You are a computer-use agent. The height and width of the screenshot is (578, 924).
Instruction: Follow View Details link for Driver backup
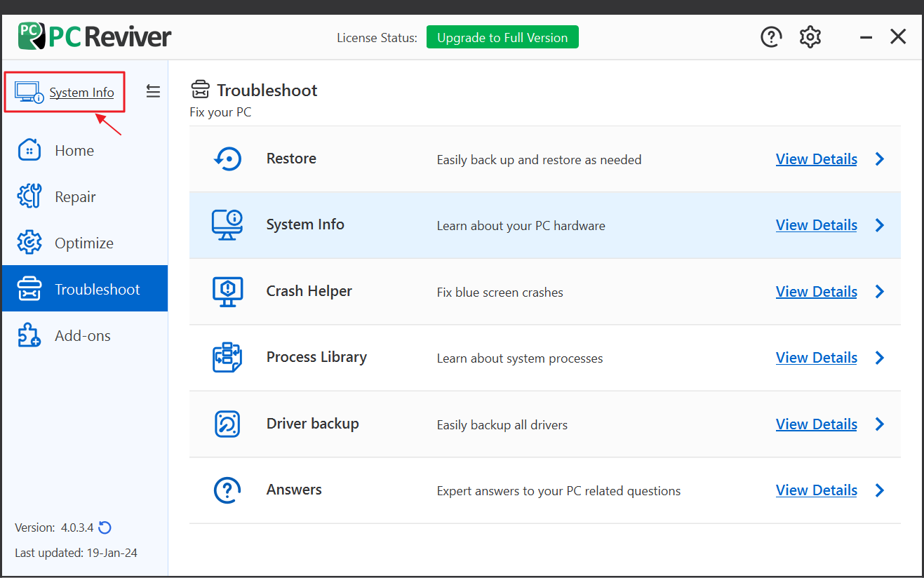pos(816,424)
